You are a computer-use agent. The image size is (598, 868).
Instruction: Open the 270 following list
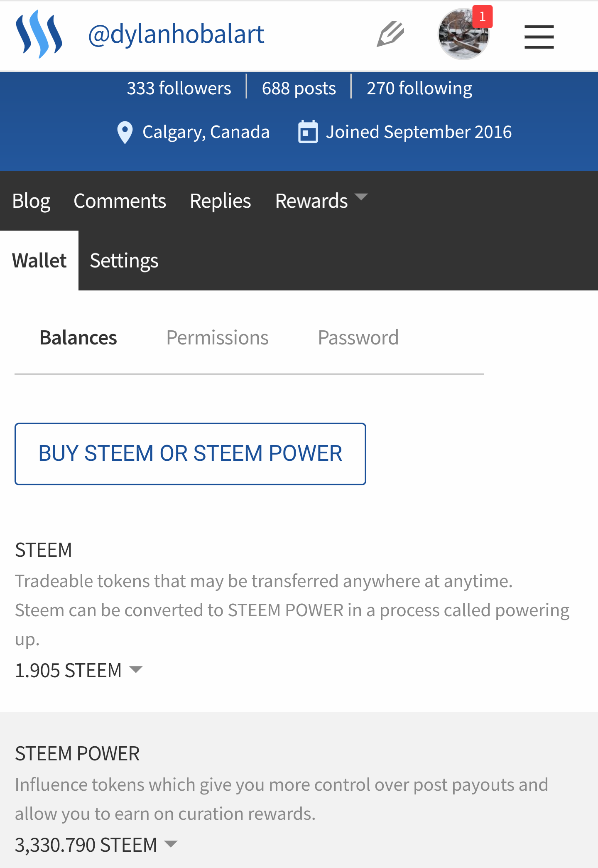click(x=419, y=88)
